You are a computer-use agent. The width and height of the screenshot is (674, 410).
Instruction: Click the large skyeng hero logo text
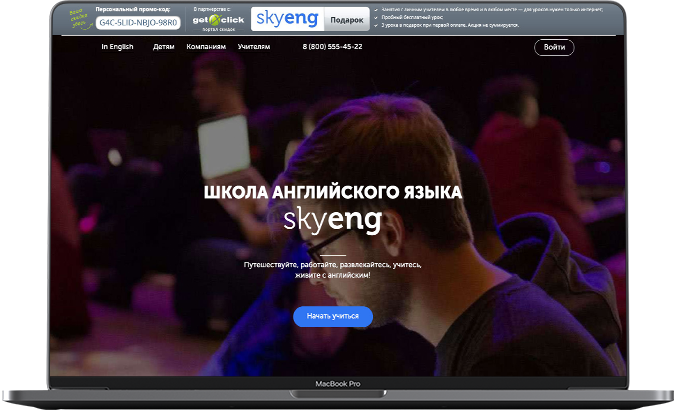pos(332,220)
